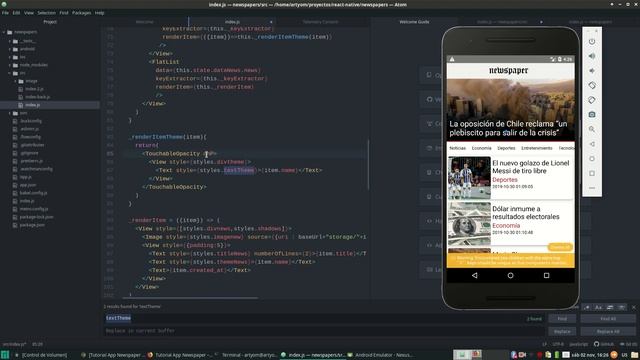
Task: Click the emulator zoom magnifier icon
Action: (592, 129)
